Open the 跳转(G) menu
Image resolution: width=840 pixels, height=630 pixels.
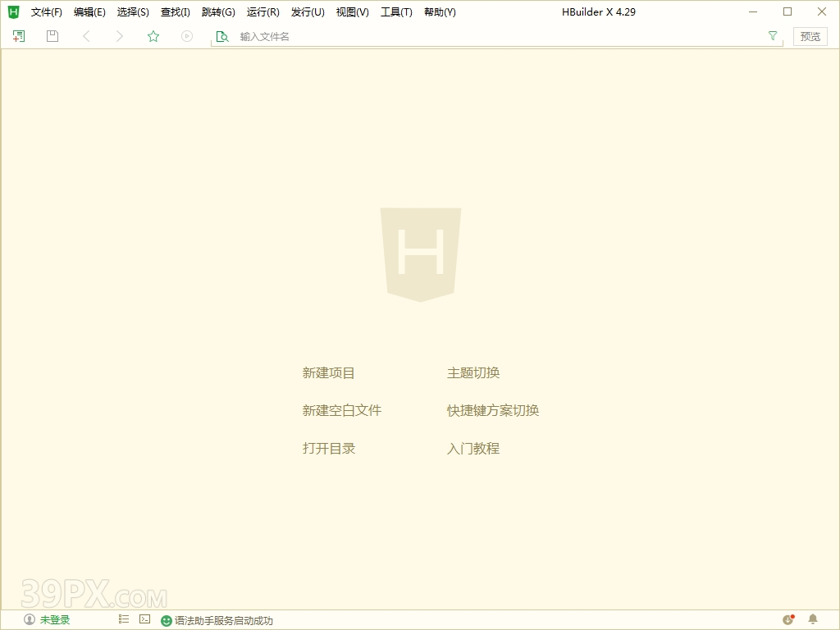pyautogui.click(x=218, y=11)
